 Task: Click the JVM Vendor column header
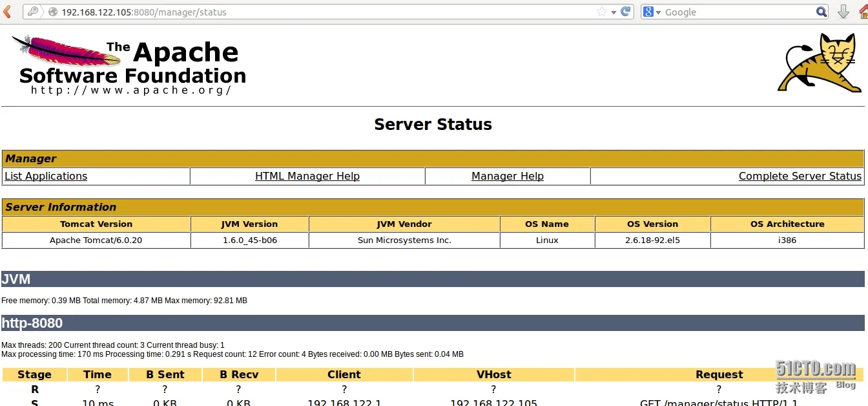pyautogui.click(x=404, y=224)
